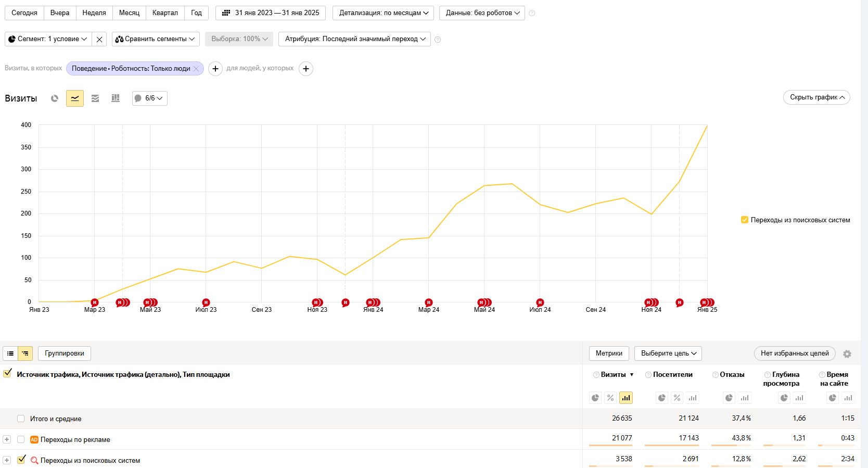
Task: Select the Неделя period tab
Action: pos(94,13)
